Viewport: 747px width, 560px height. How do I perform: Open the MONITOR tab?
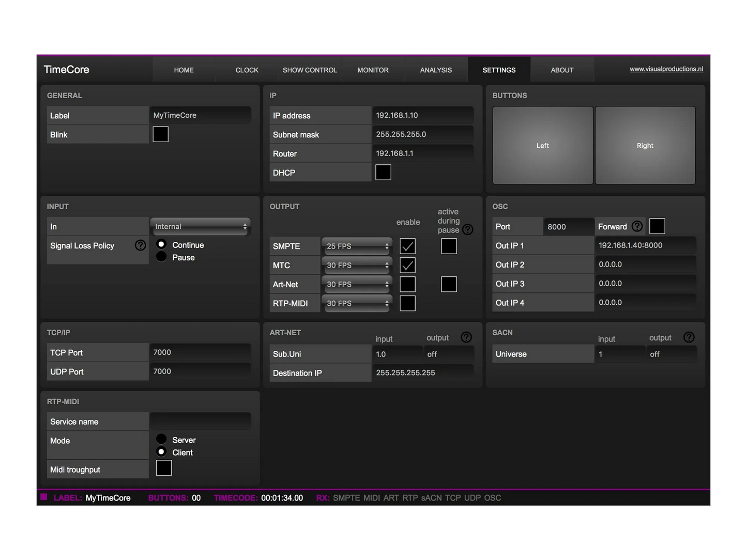click(x=373, y=70)
